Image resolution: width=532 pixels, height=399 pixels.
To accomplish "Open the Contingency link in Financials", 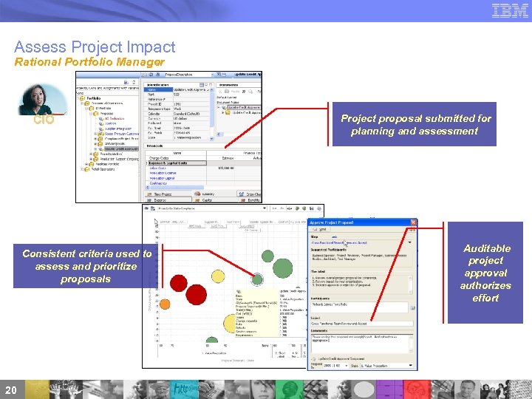I will coord(158,183).
